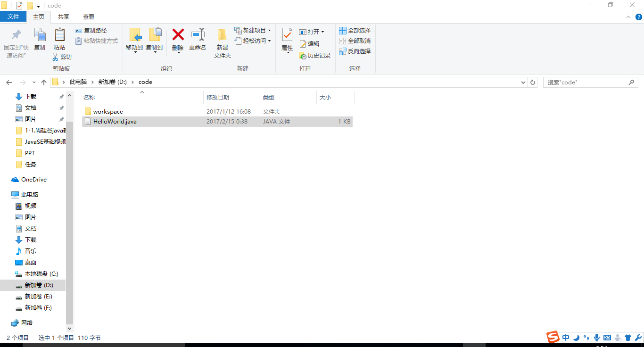Click the Copy (复制) ribbon icon
644x347 pixels.
40,34
